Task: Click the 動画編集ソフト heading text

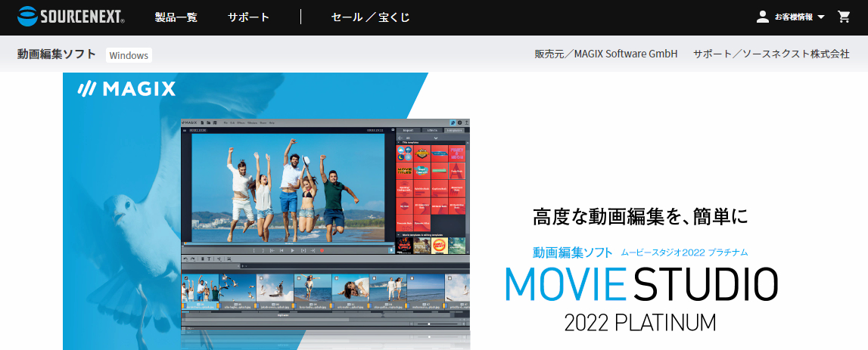Action: pyautogui.click(x=57, y=54)
